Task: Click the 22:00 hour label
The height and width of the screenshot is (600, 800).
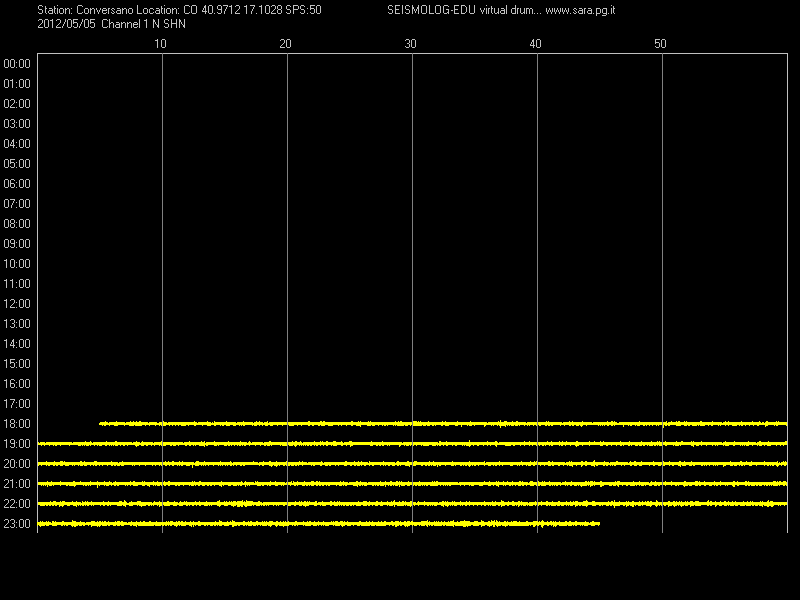Action: click(x=17, y=504)
